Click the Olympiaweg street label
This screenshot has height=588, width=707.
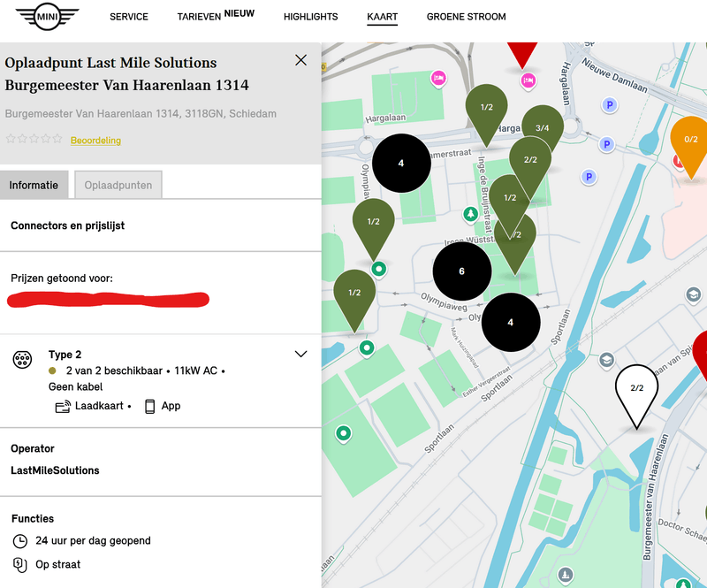tap(445, 302)
